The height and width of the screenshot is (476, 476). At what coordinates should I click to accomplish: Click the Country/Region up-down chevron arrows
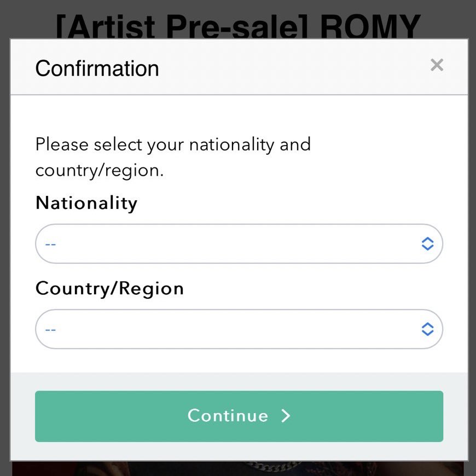coord(427,329)
